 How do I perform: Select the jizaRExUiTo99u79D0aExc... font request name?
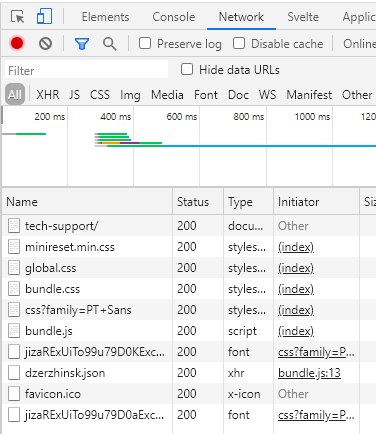pos(94,415)
